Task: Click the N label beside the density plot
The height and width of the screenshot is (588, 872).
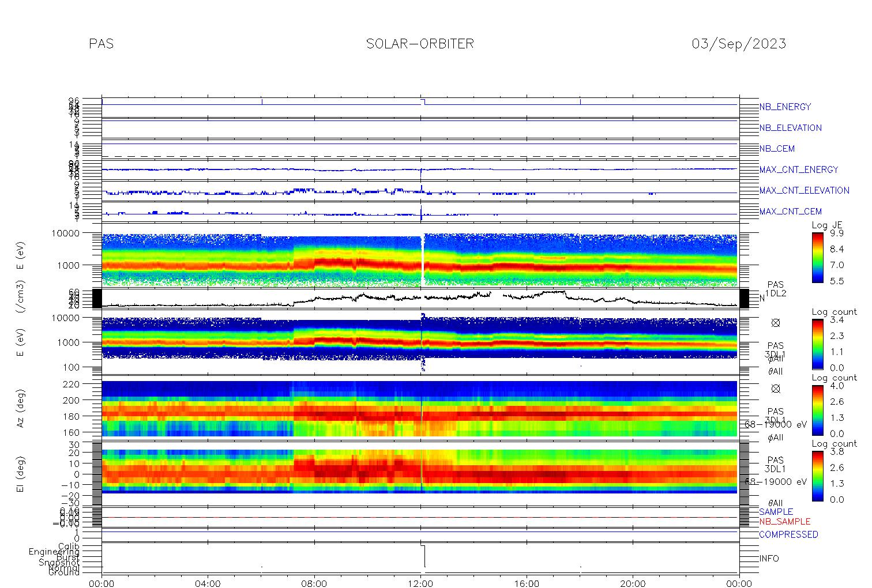Action: [762, 298]
